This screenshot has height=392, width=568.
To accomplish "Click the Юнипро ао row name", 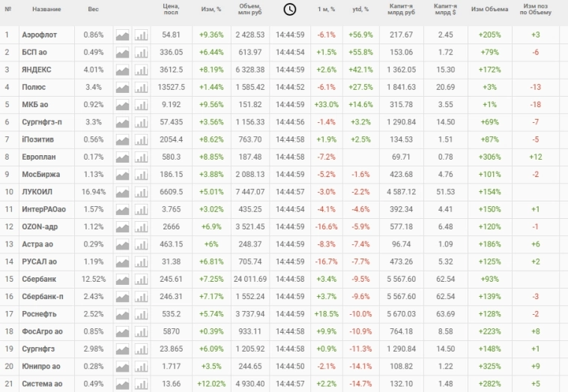I will point(40,367).
